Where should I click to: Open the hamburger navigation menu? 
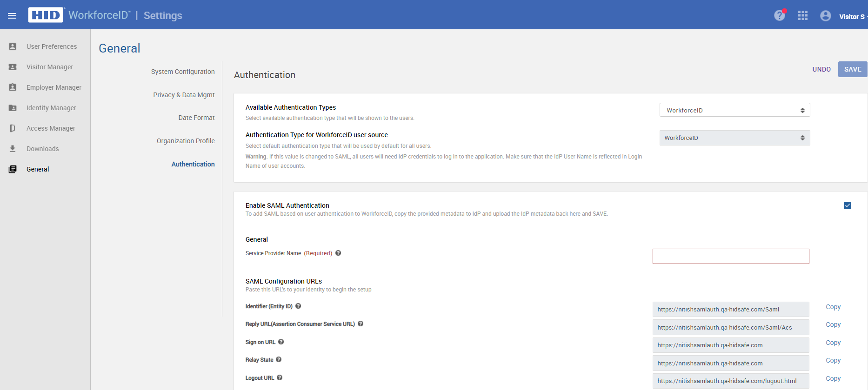[x=12, y=16]
